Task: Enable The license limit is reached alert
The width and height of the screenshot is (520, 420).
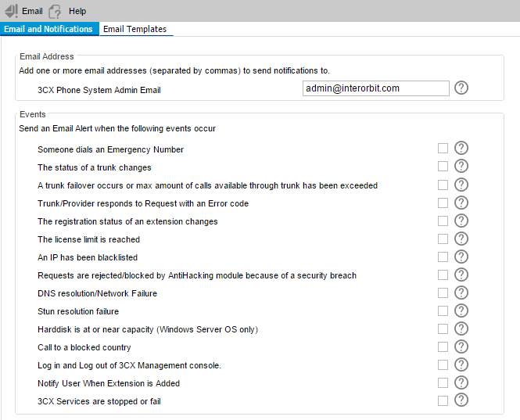Action: tap(443, 239)
